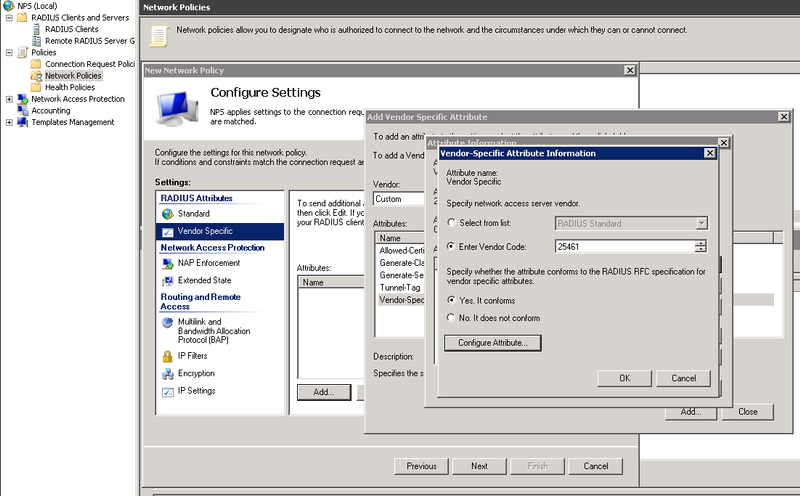The height and width of the screenshot is (496, 800).
Task: Select the Network Policies folder icon
Action: (x=37, y=76)
